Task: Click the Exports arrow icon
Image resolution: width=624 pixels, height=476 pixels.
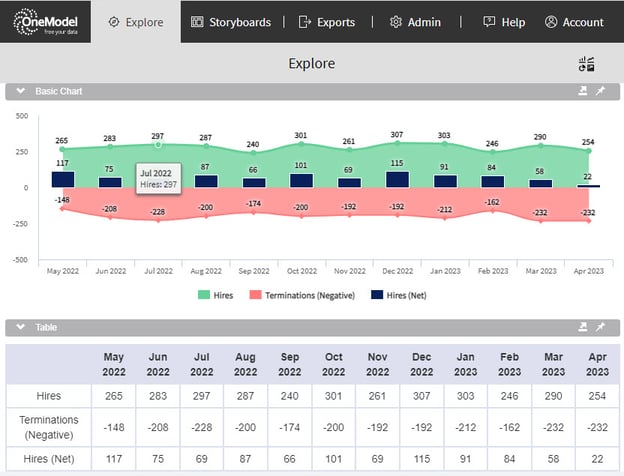Action: [x=304, y=22]
